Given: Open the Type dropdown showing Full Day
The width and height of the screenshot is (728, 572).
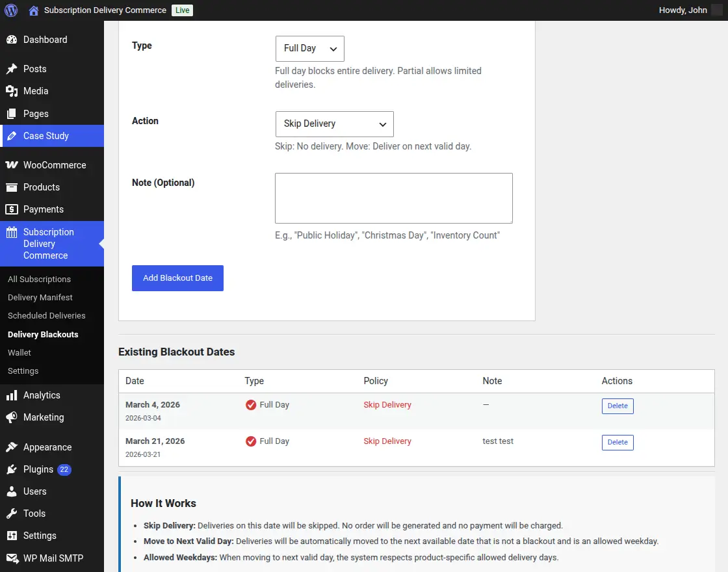Looking at the screenshot, I should pyautogui.click(x=309, y=49).
